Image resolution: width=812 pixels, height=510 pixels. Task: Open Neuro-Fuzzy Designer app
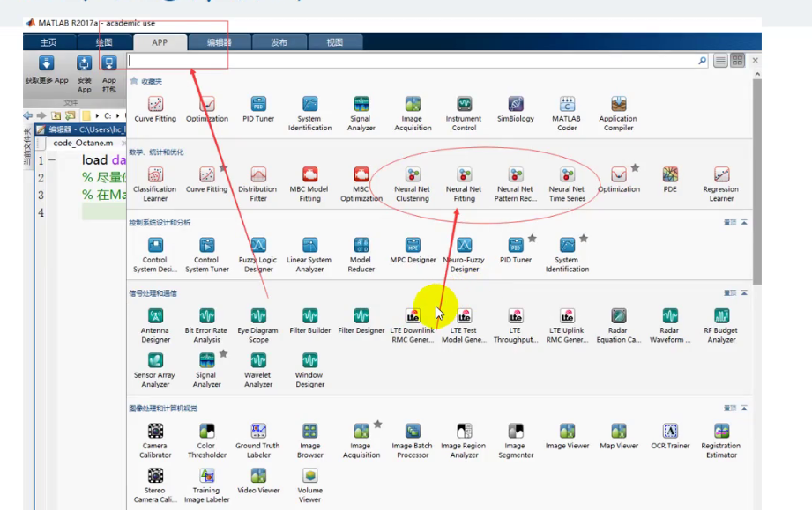click(x=464, y=255)
